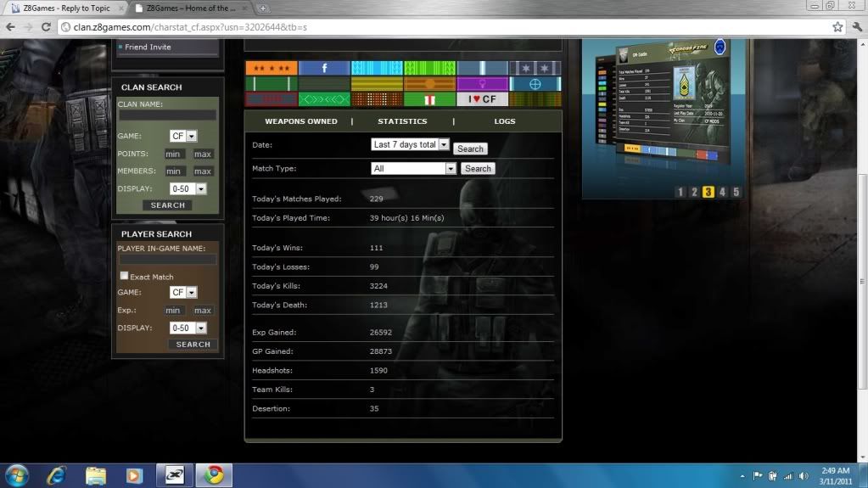The width and height of the screenshot is (868, 488).
Task: Click the 'I ♥ CF' ribbon badge
Action: coord(482,99)
